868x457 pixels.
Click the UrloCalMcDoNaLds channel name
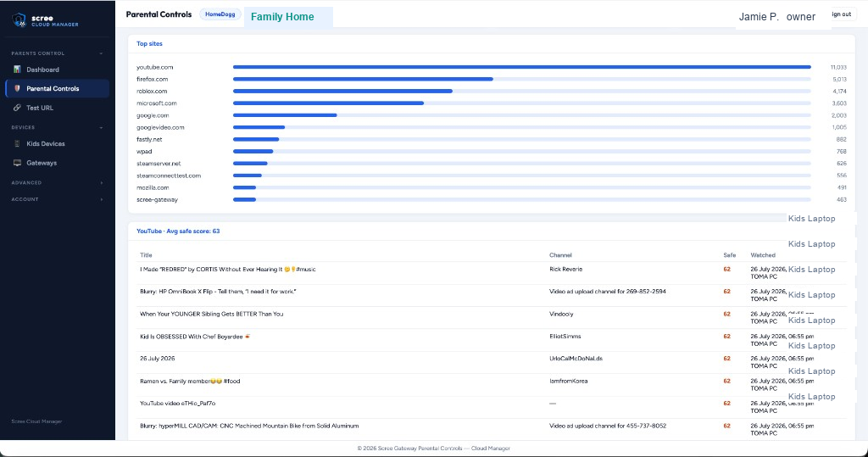point(576,359)
